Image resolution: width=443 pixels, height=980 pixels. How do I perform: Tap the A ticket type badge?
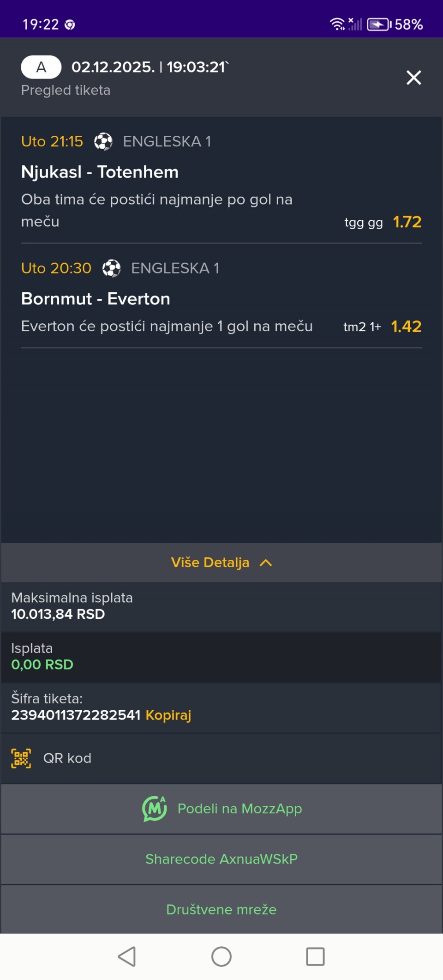coord(41,67)
